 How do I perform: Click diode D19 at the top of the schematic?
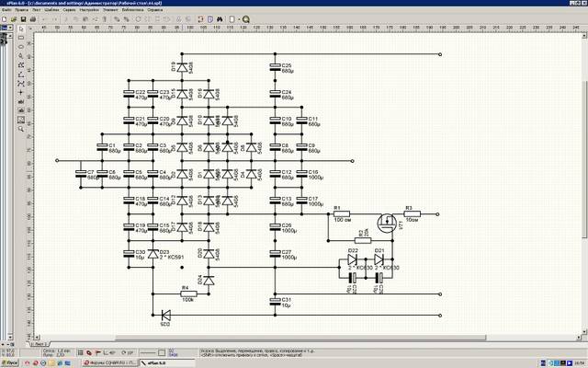point(182,67)
